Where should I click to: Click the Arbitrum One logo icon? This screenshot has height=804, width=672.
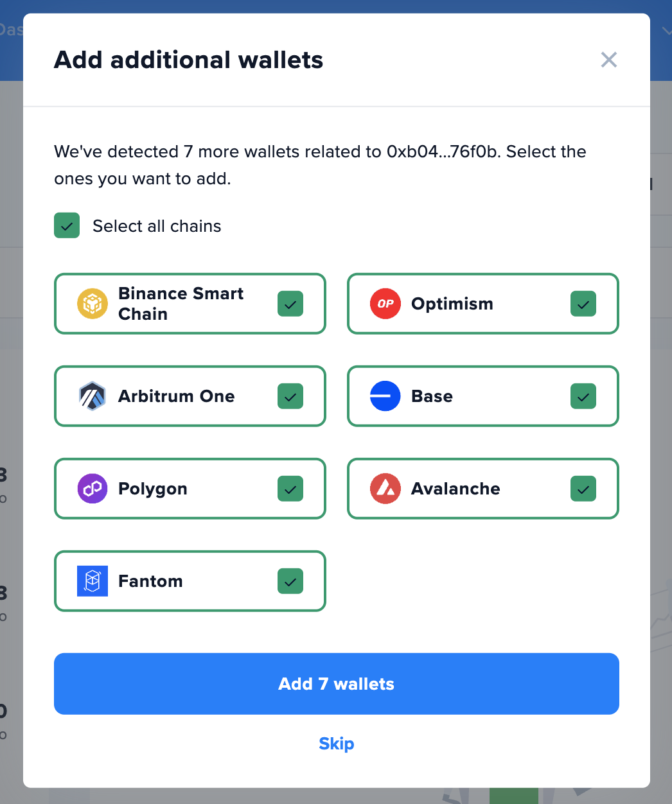coord(93,396)
